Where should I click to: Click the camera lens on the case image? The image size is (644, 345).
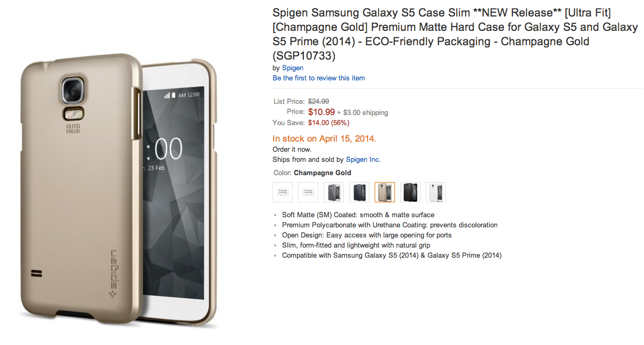tap(71, 91)
